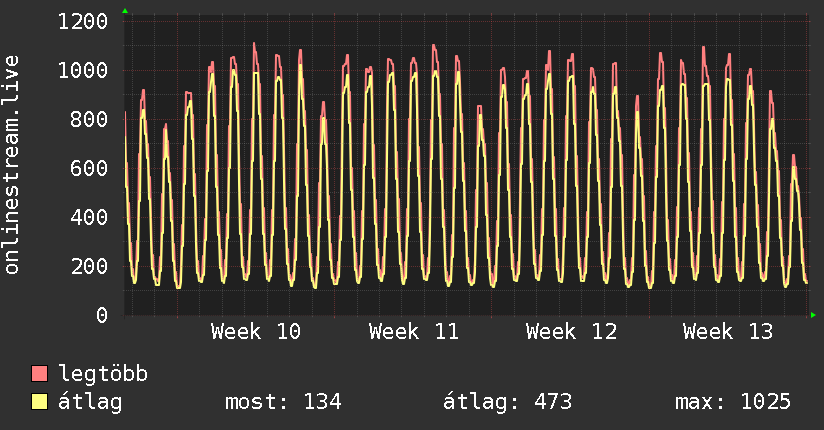This screenshot has height=430, width=824.
Task: Click the yellow átlag legend swatch
Action: pyautogui.click(x=40, y=402)
